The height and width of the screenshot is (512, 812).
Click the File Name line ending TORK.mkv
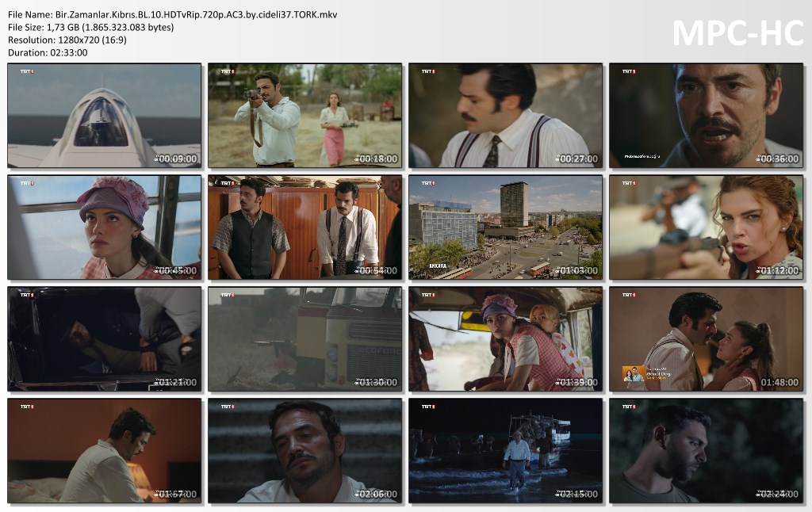click(x=172, y=14)
